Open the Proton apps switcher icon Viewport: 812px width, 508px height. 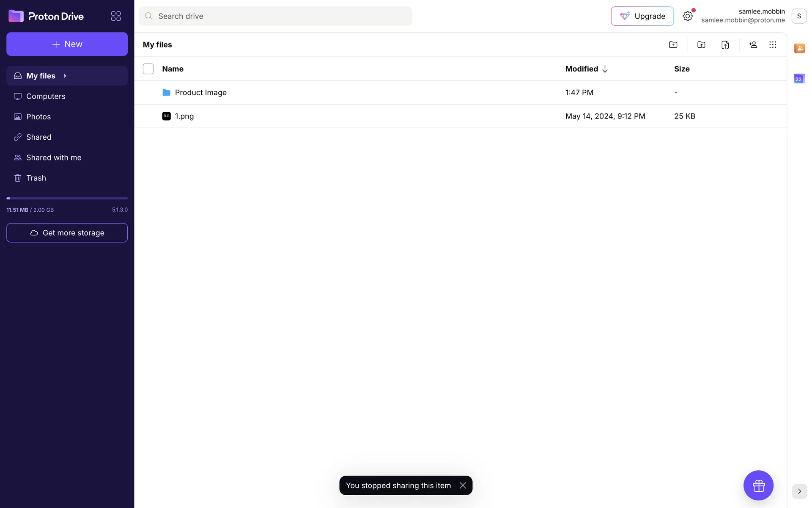[116, 16]
